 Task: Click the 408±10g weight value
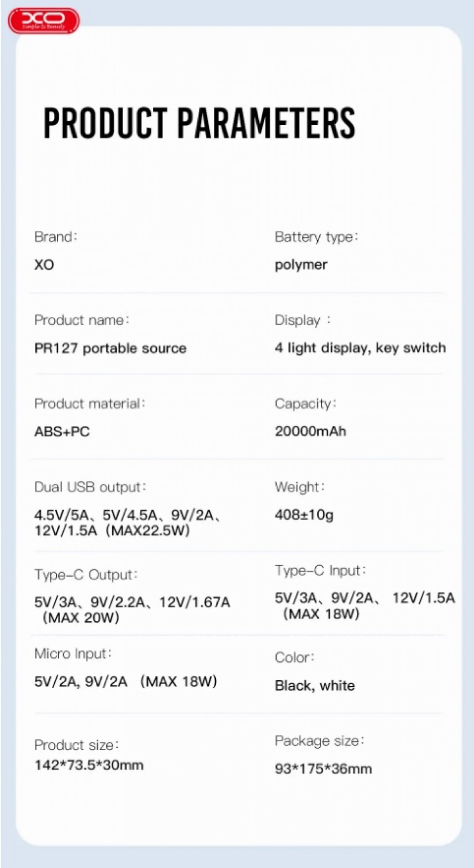click(x=304, y=515)
